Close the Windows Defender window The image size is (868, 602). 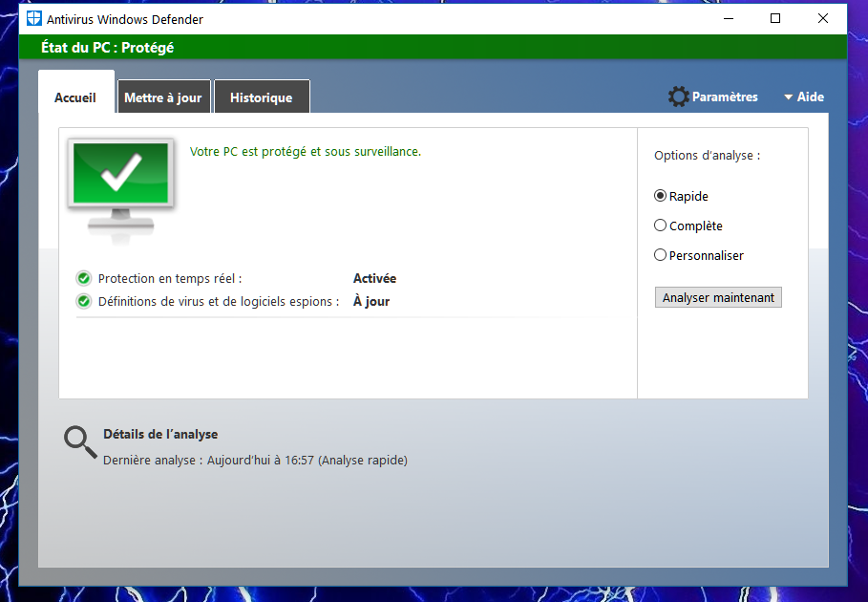point(822,18)
